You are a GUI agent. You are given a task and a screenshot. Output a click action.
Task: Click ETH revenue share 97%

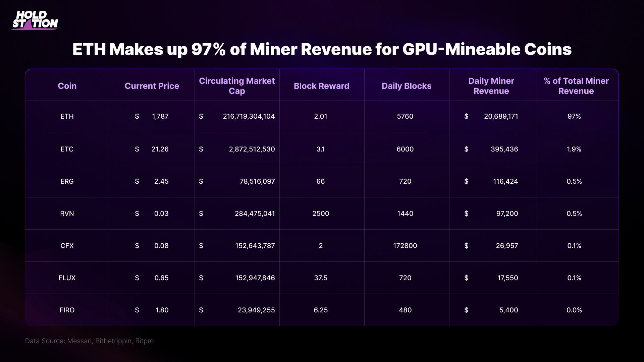(x=574, y=116)
